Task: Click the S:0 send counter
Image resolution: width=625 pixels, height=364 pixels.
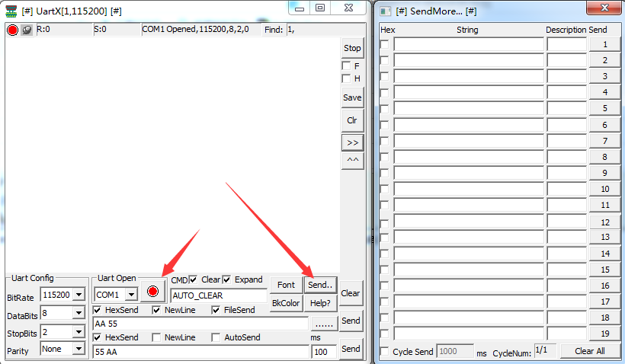Action: (117, 30)
